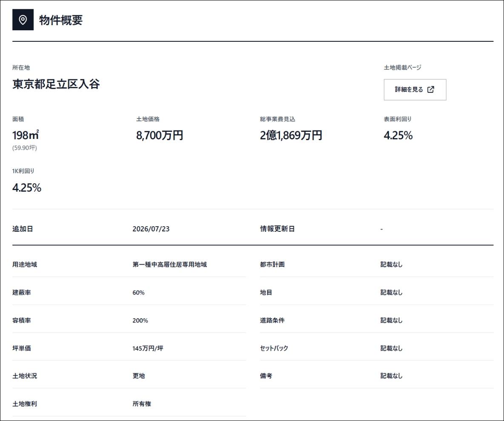
Task: Open the 詳細を見る land listing button
Action: 415,89
